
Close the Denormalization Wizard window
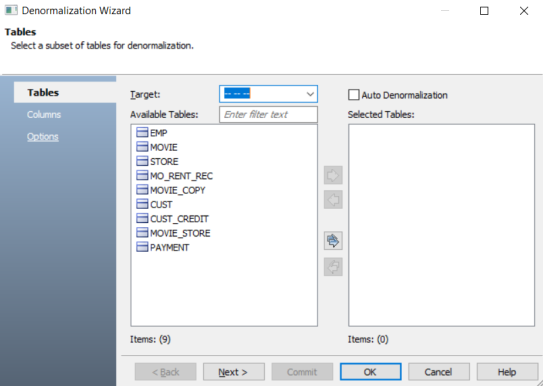pos(524,11)
